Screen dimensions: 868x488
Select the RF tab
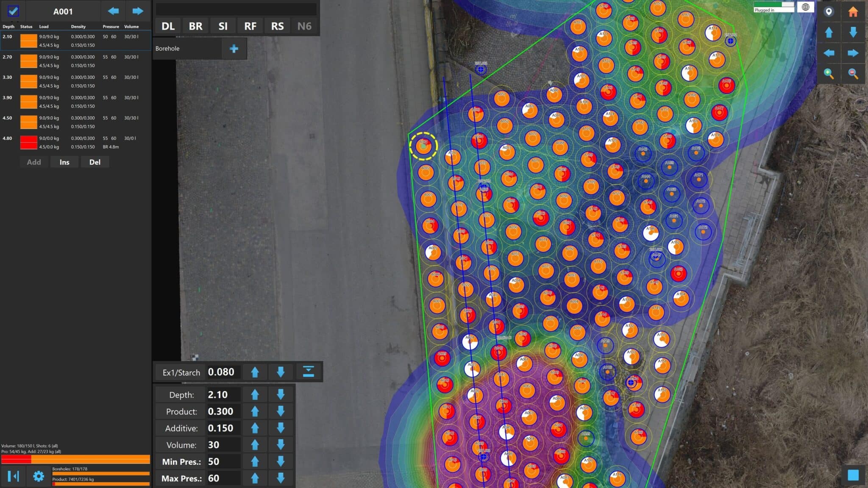[x=250, y=26]
